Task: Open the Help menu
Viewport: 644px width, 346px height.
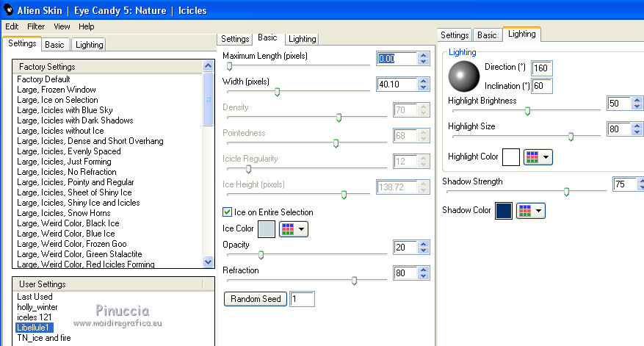Action: coord(86,26)
